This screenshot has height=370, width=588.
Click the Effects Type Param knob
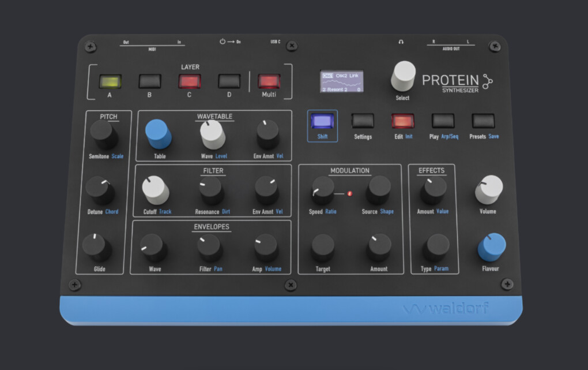click(x=436, y=248)
